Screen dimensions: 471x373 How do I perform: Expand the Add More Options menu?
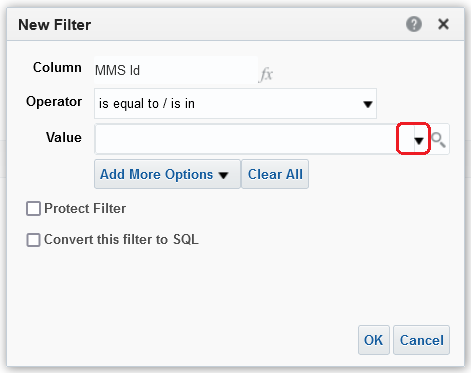[x=167, y=174]
